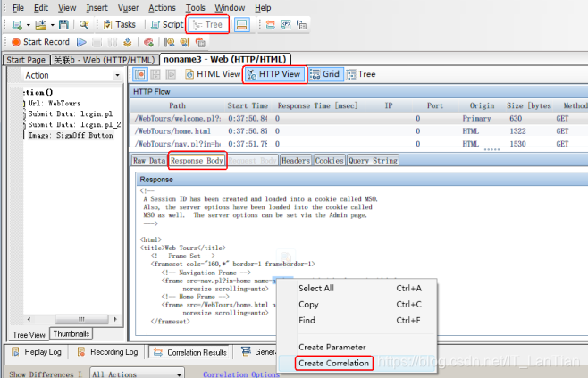The image size is (588, 378).
Task: Expand the All Actions dropdown
Action: click(180, 374)
